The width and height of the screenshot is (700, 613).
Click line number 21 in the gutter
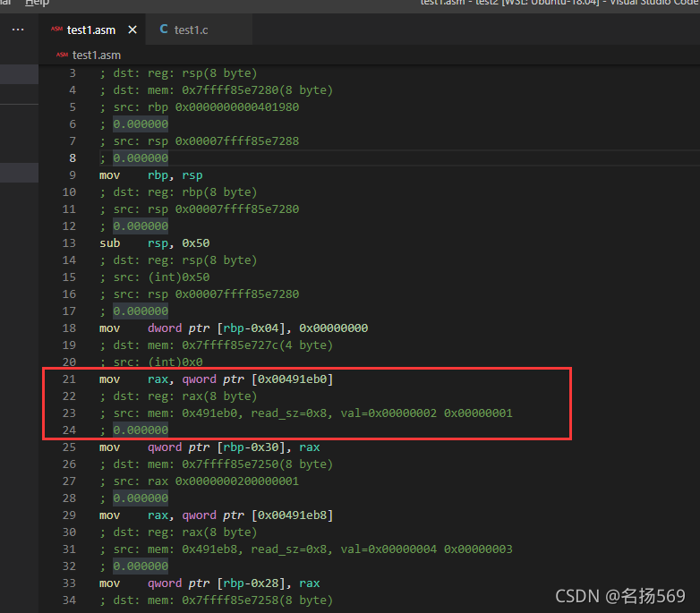coord(69,379)
